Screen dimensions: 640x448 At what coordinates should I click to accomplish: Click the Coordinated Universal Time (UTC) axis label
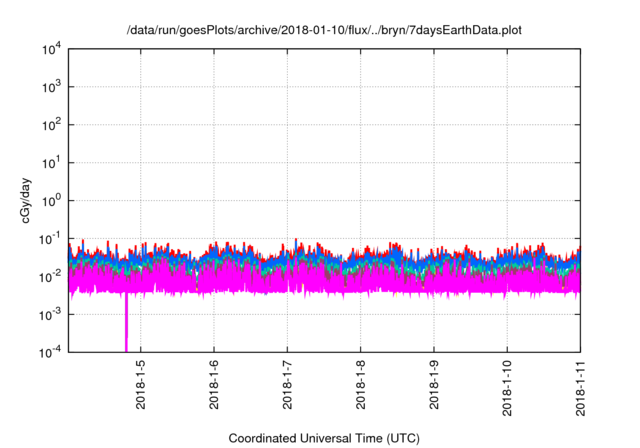pos(324,438)
